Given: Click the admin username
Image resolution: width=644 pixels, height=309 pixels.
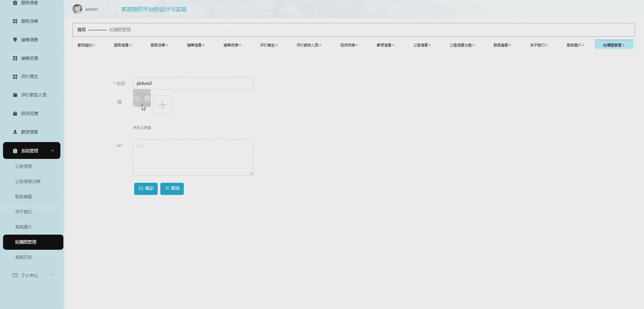Looking at the screenshot, I should pyautogui.click(x=92, y=9).
